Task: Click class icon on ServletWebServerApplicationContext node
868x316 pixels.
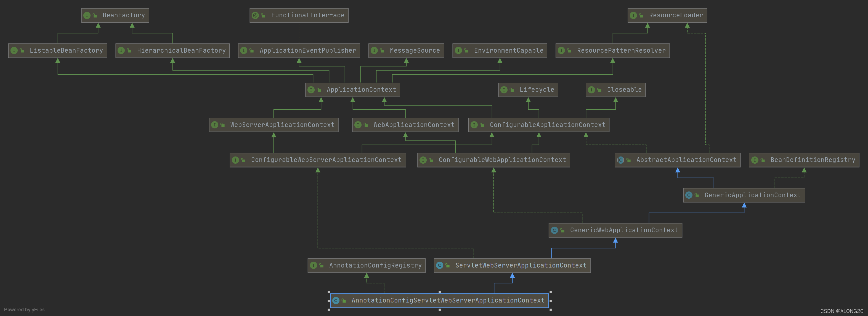Action: pyautogui.click(x=440, y=266)
